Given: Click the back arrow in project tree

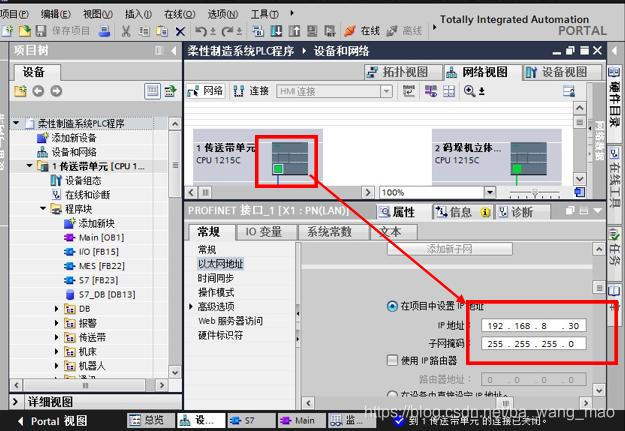Looking at the screenshot, I should (38, 91).
